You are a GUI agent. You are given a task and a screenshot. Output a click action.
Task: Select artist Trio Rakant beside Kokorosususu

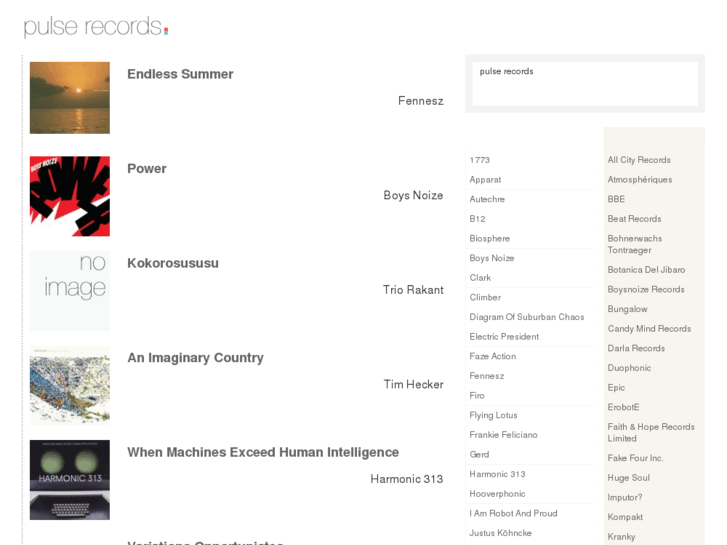pyautogui.click(x=413, y=290)
